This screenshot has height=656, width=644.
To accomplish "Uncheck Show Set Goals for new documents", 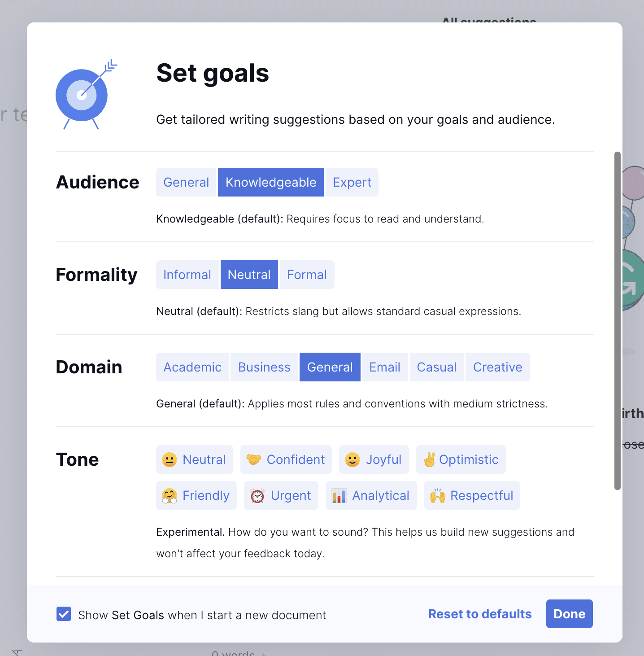I will [x=64, y=614].
